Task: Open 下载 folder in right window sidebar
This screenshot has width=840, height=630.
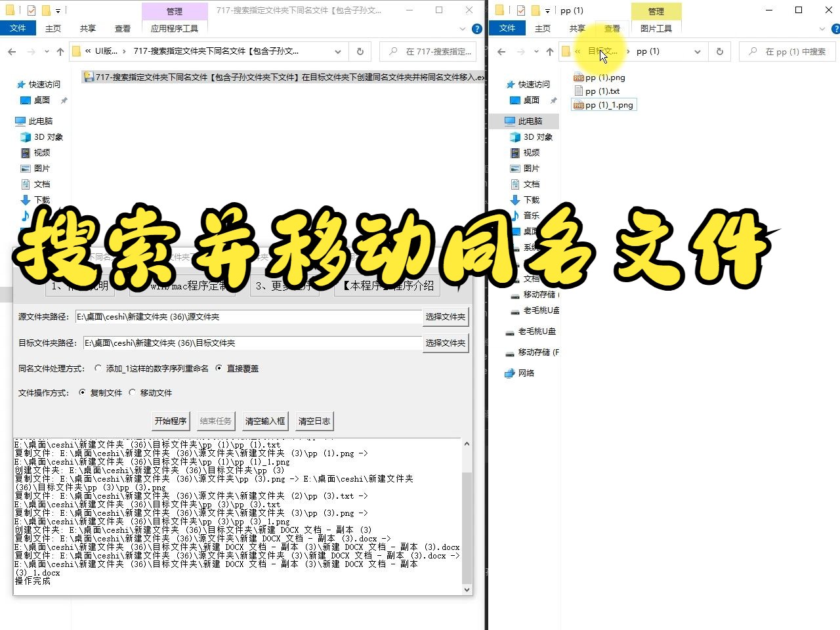Action: click(525, 199)
